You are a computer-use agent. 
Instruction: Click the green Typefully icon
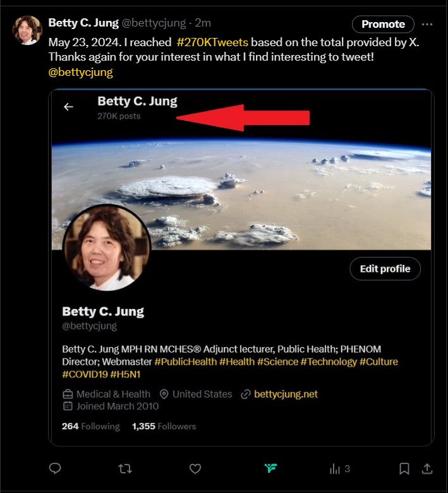[x=271, y=468]
